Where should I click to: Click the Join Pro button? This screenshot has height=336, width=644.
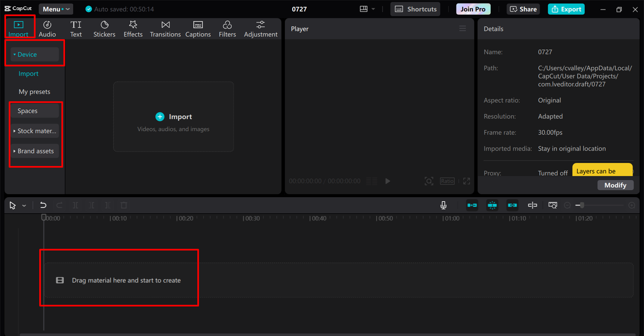coord(473,9)
